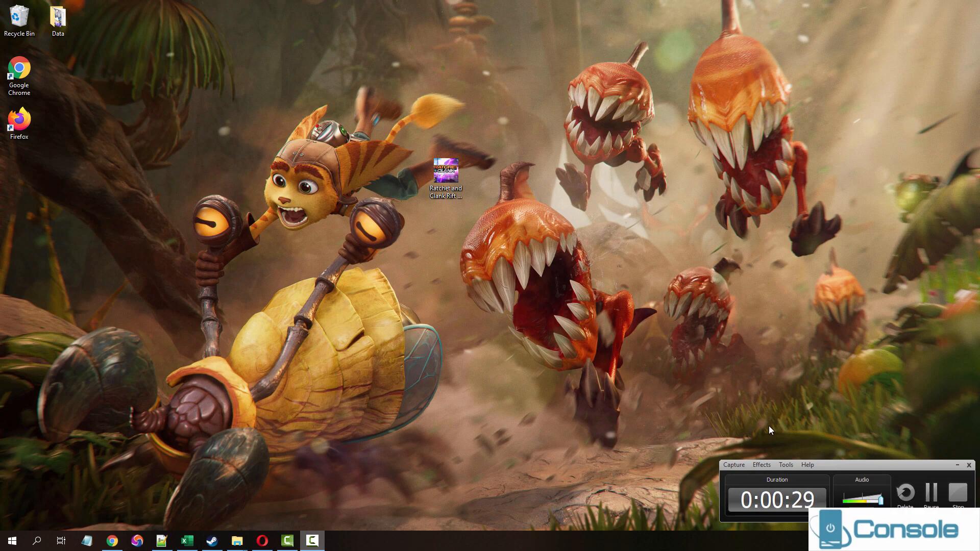This screenshot has width=980, height=551.
Task: Click the audio level slider handle
Action: tap(880, 500)
